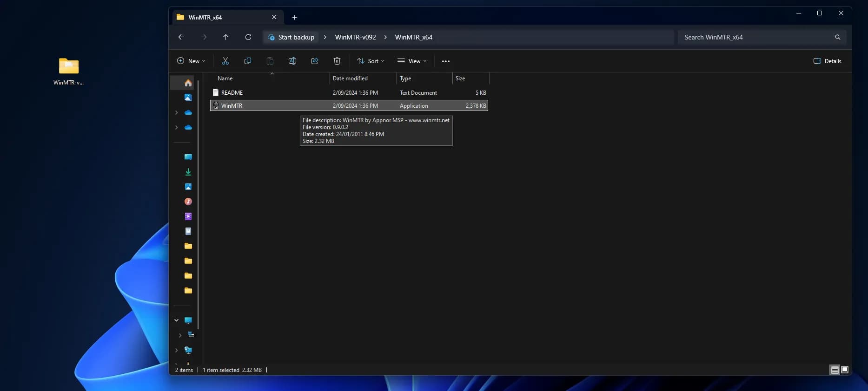
Task: Open Downloads from the sidebar
Action: click(188, 172)
